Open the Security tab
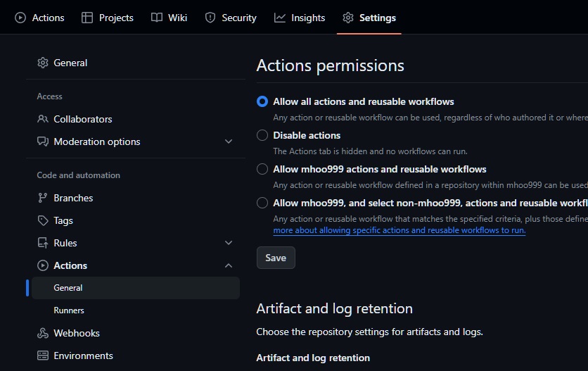Image resolution: width=588 pixels, height=371 pixels. (x=231, y=18)
